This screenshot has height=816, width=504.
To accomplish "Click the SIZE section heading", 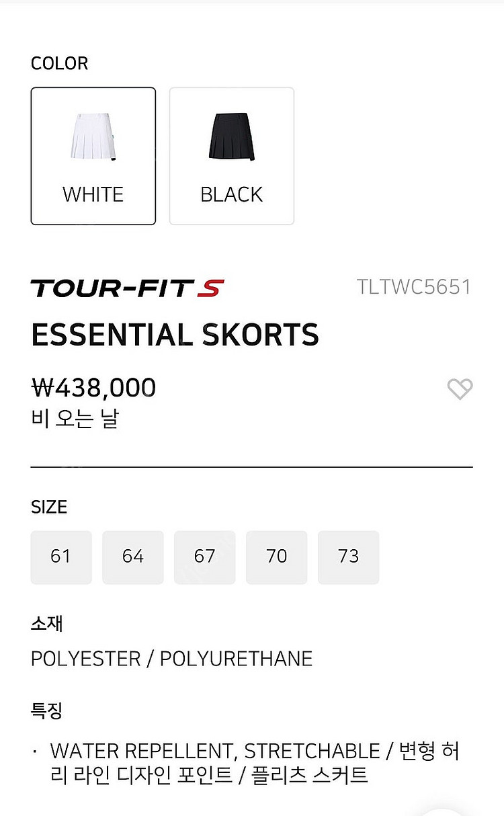I will tap(49, 507).
